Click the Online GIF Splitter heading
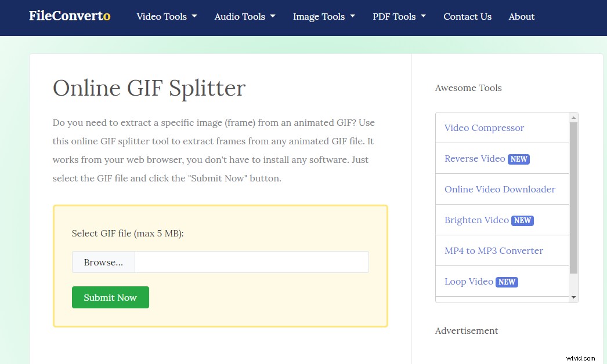Viewport: 607px width, 364px height. (x=149, y=88)
